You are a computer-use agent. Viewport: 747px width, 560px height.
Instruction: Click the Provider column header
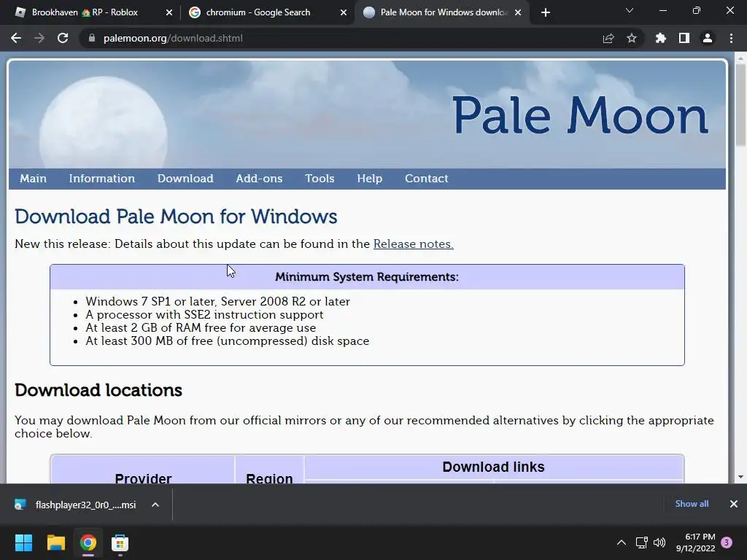click(x=143, y=478)
